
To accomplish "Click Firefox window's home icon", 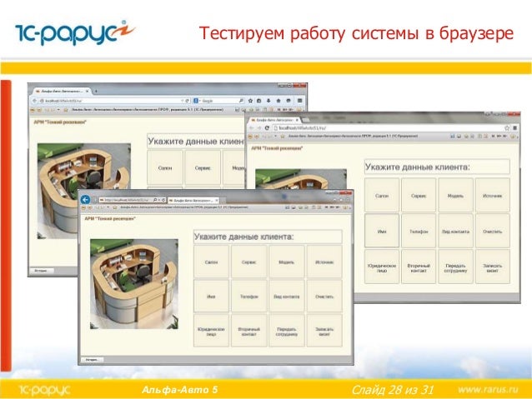I will click(279, 101).
